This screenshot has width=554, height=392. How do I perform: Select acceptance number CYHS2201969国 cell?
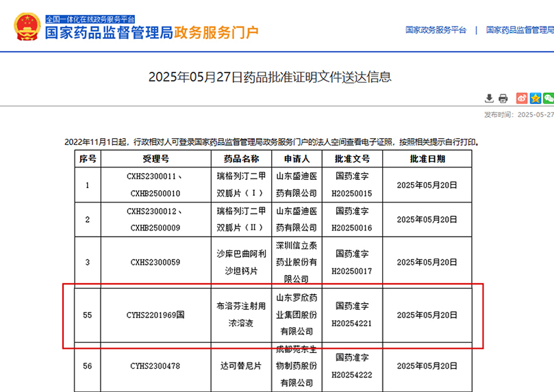click(155, 315)
